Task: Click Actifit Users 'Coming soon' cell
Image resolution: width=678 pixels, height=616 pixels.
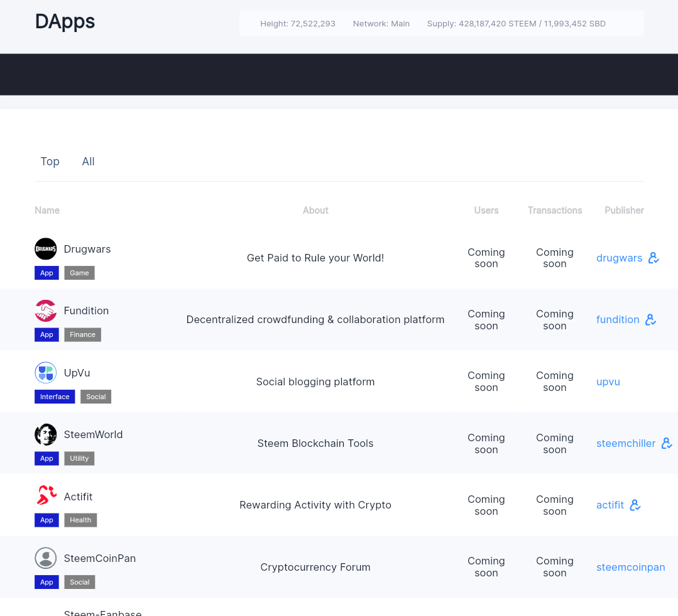Action: pos(486,505)
